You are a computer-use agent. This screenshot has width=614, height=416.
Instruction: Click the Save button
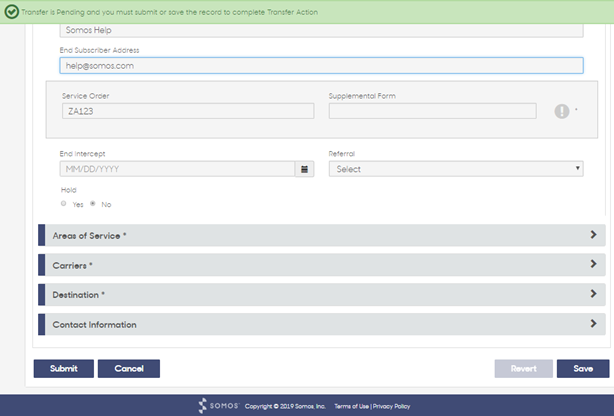583,369
